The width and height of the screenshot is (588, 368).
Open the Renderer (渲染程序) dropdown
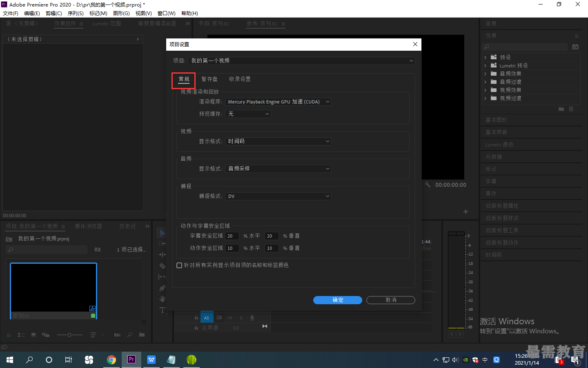278,102
